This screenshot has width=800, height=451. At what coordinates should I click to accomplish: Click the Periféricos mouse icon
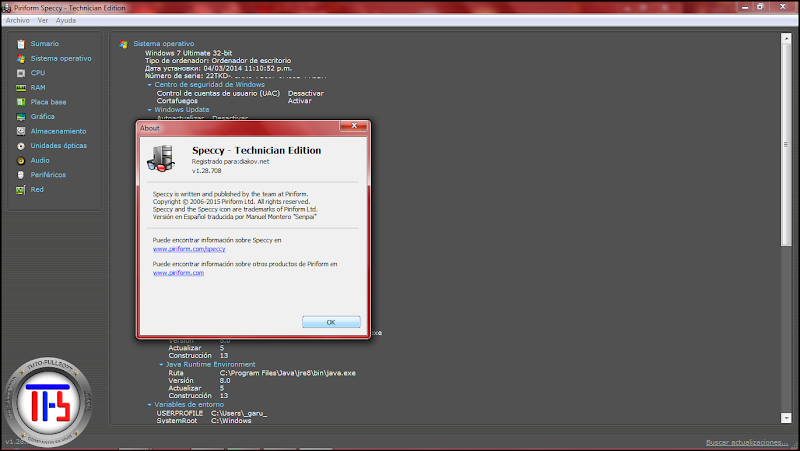click(x=20, y=175)
